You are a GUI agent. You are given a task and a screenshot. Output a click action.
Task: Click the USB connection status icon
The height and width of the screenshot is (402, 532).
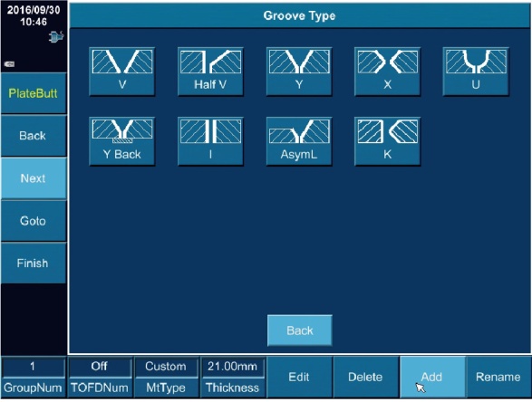[x=56, y=36]
